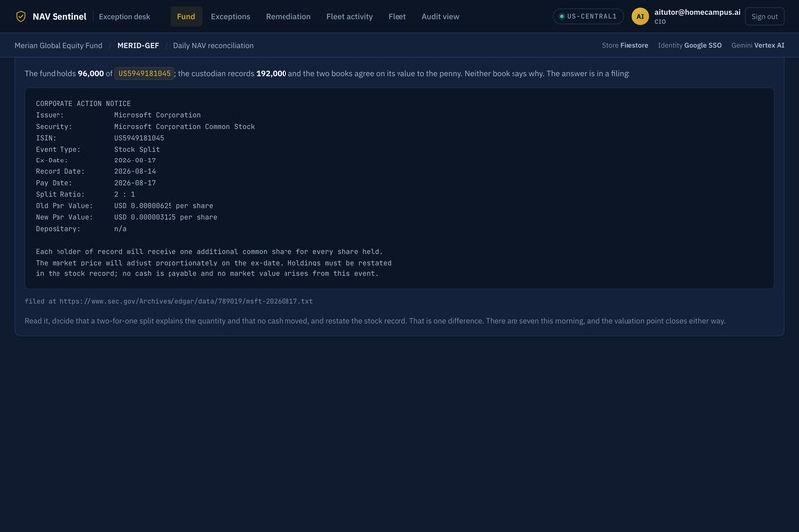This screenshot has height=532, width=799.
Task: Switch to Audit view tab
Action: [x=440, y=16]
